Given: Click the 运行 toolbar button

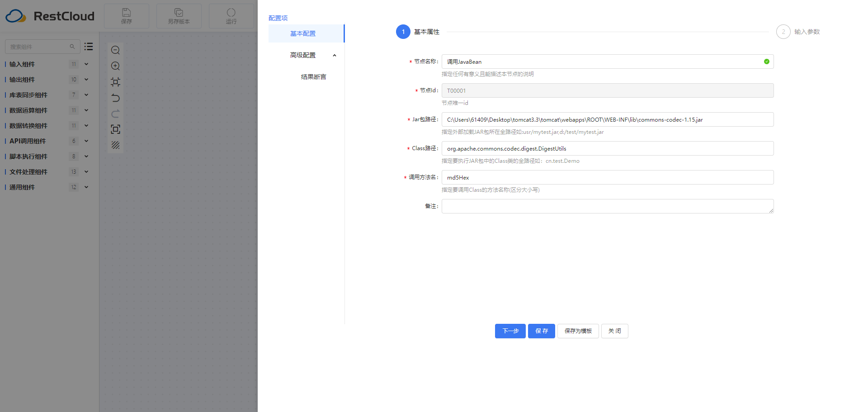Looking at the screenshot, I should (x=231, y=16).
